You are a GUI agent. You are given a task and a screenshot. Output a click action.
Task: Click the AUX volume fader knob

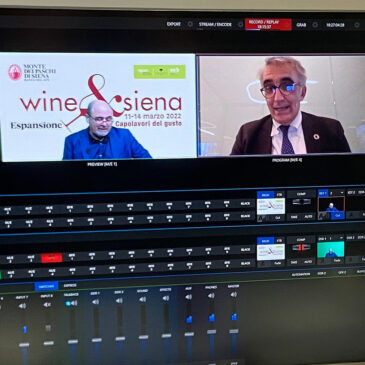click(189, 334)
